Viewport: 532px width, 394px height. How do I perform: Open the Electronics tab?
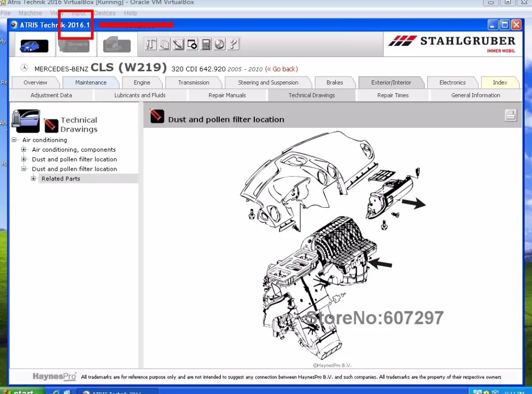pyautogui.click(x=452, y=83)
